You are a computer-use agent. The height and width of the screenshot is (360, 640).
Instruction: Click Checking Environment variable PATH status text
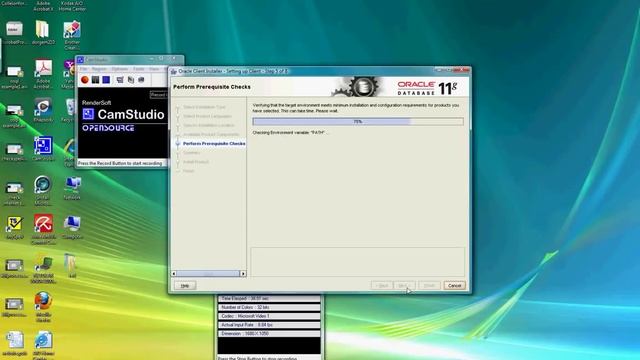coord(290,133)
